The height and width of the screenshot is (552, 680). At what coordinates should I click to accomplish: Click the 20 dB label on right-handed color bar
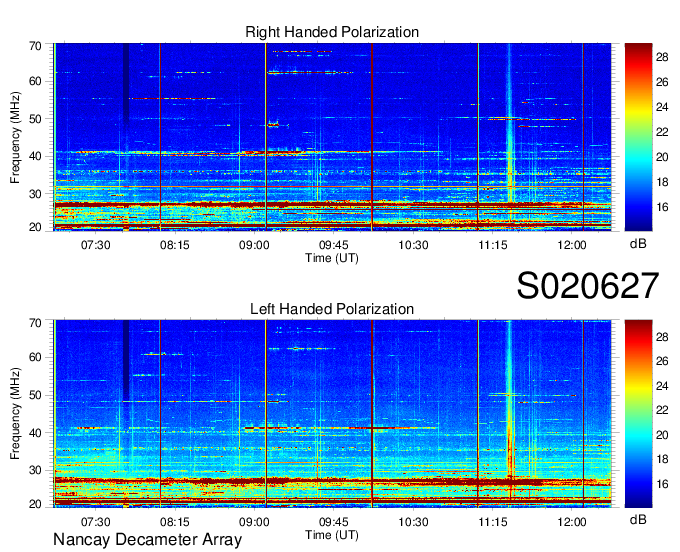point(662,157)
